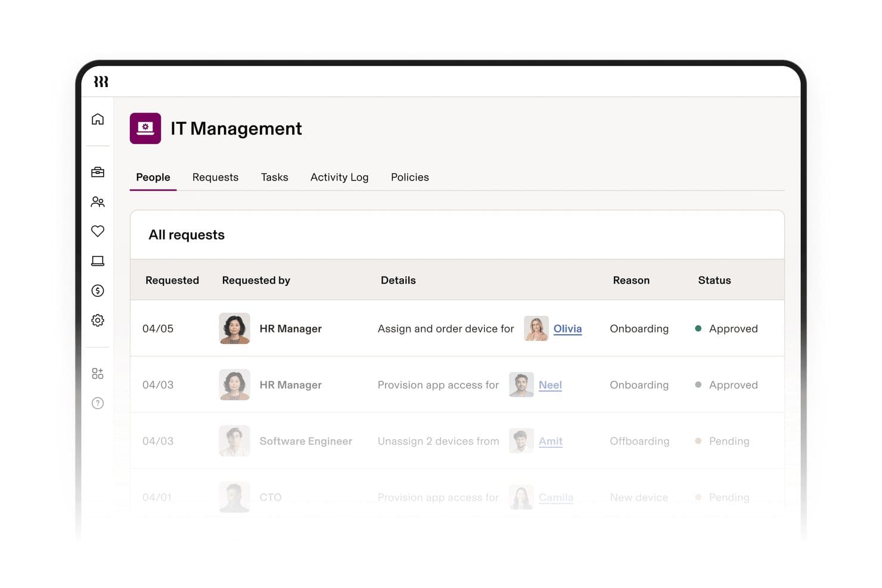This screenshot has height=588, width=882.
Task: Open the gear Settings icon in sidebar
Action: [x=98, y=321]
